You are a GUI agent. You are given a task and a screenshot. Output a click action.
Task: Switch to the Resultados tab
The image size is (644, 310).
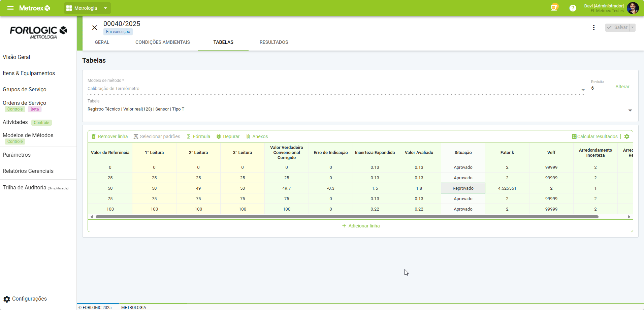[273, 42]
